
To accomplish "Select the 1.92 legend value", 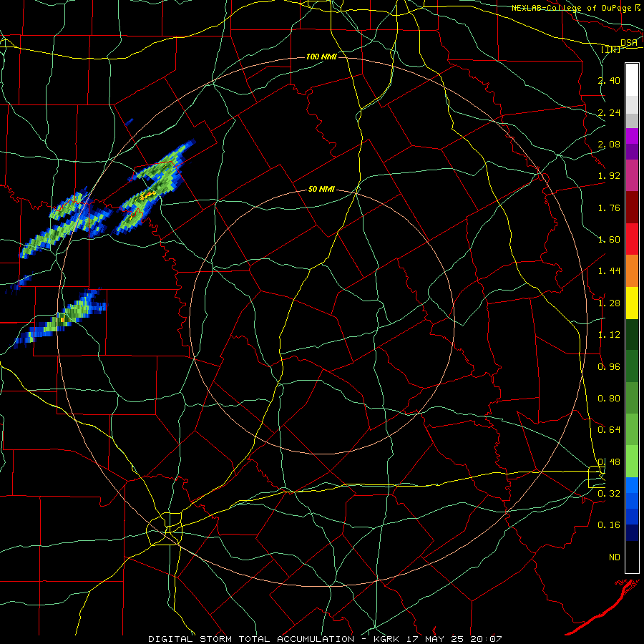I will (609, 176).
